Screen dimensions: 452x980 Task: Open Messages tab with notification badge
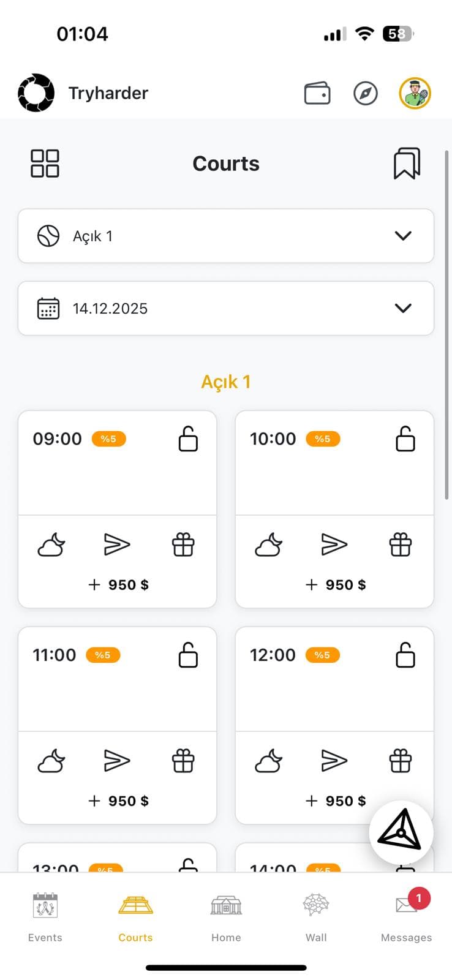(406, 916)
